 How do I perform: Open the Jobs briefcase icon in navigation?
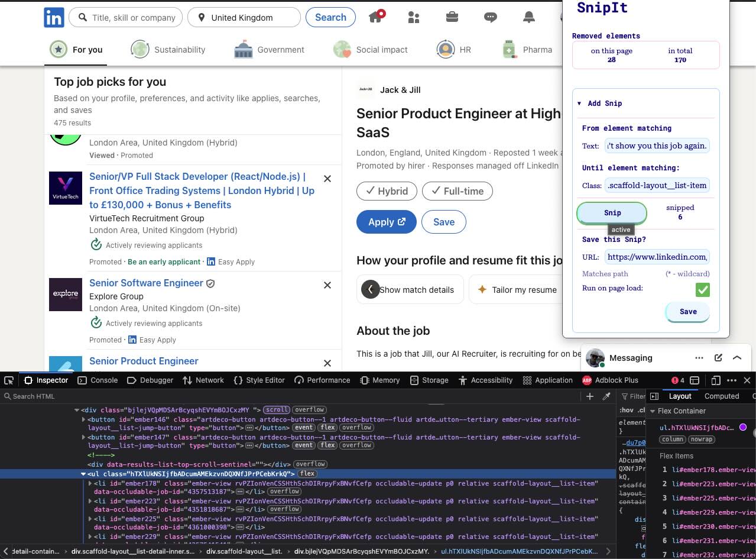[x=452, y=17]
